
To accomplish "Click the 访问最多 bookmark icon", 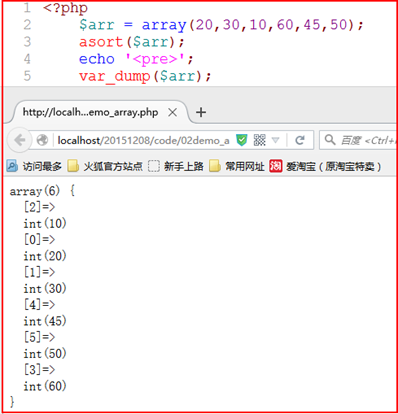I will [x=12, y=166].
